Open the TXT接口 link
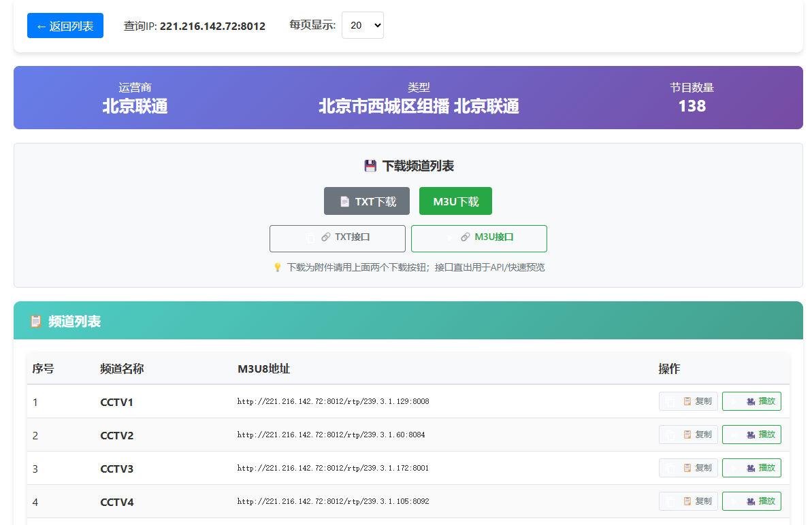The width and height of the screenshot is (812, 525). pos(338,238)
